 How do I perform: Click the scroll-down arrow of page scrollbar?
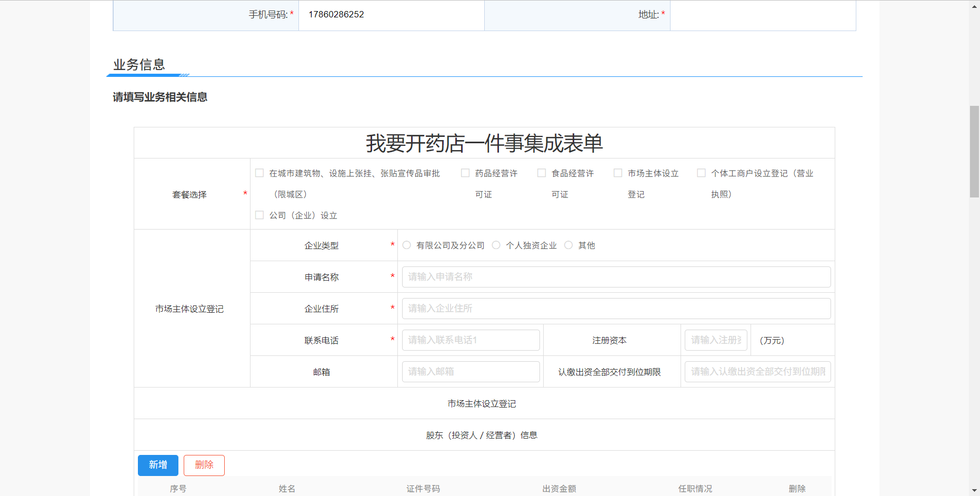coord(974,491)
